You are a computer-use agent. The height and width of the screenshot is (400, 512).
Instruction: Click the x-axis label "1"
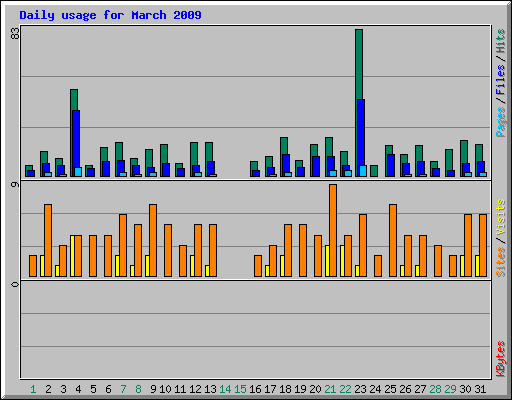click(33, 389)
